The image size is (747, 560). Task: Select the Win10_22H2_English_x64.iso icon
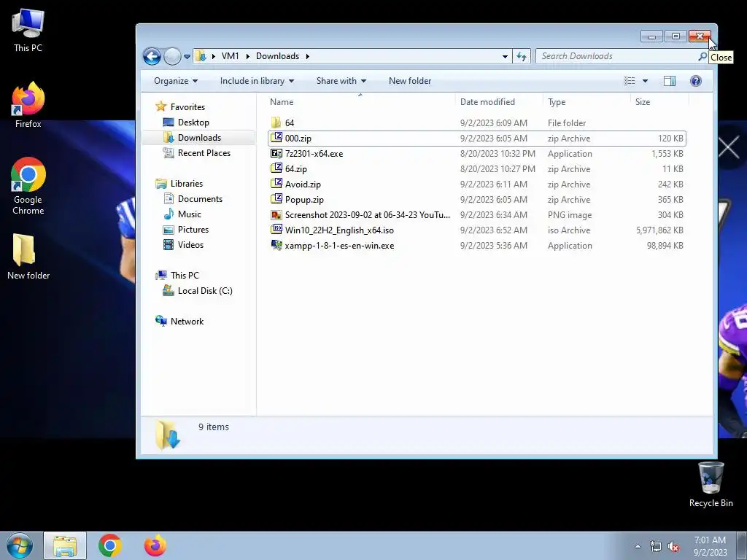coord(276,230)
